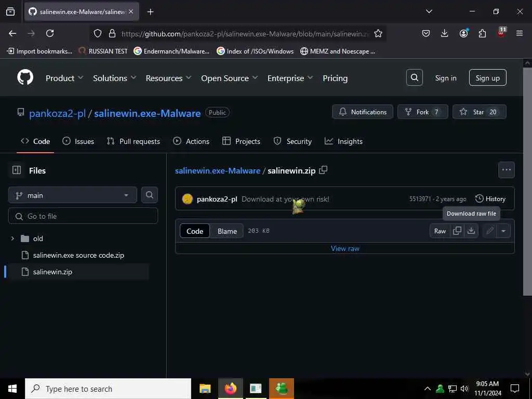Click the edit pencil icon

(x=489, y=231)
